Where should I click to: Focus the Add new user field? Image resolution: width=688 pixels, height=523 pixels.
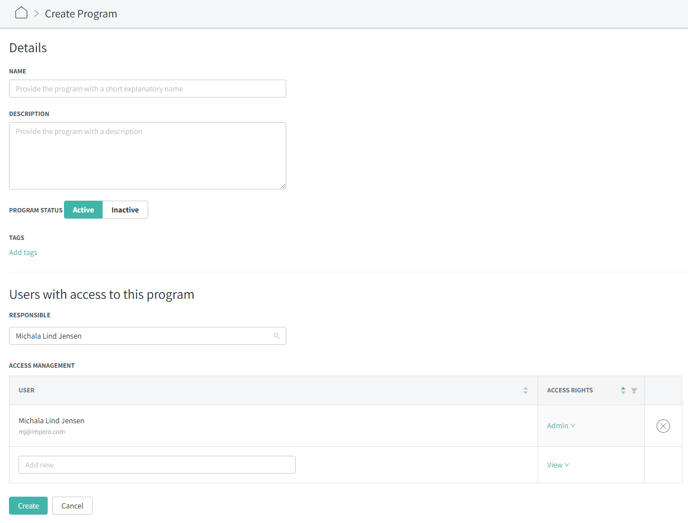(157, 465)
